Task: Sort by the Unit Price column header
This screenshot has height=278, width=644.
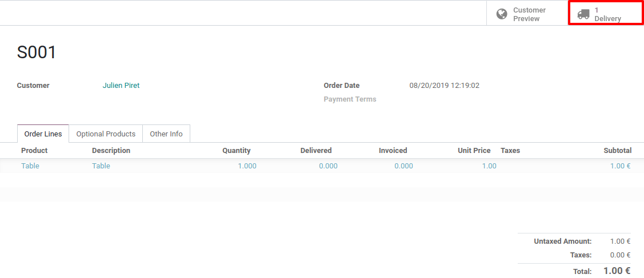Action: 474,151
